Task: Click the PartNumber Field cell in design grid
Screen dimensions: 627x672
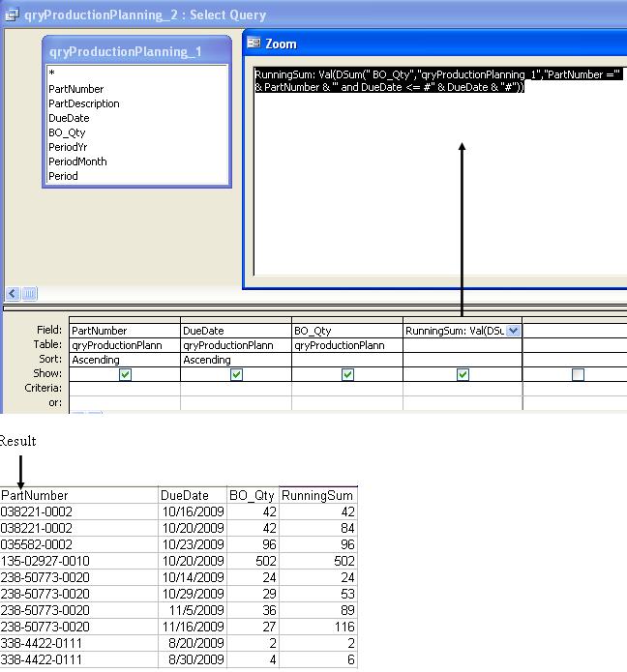Action: click(125, 331)
